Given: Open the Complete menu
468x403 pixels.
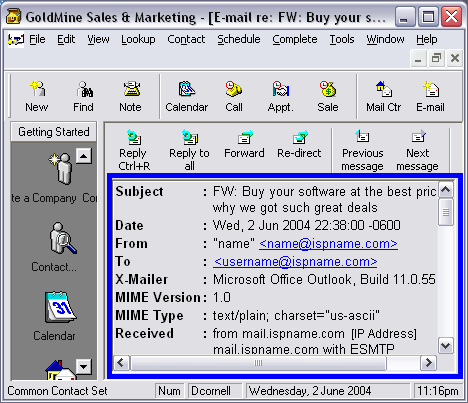Looking at the screenshot, I should click(295, 39).
